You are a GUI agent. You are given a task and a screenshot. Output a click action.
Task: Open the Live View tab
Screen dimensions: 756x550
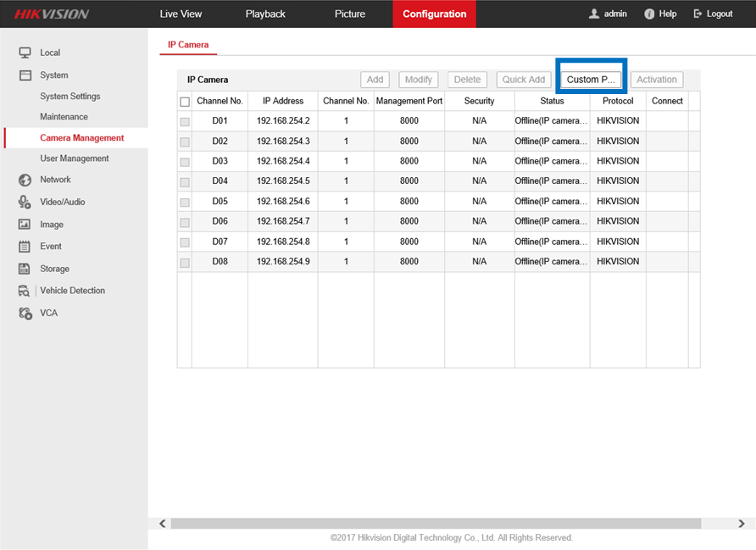pos(181,14)
